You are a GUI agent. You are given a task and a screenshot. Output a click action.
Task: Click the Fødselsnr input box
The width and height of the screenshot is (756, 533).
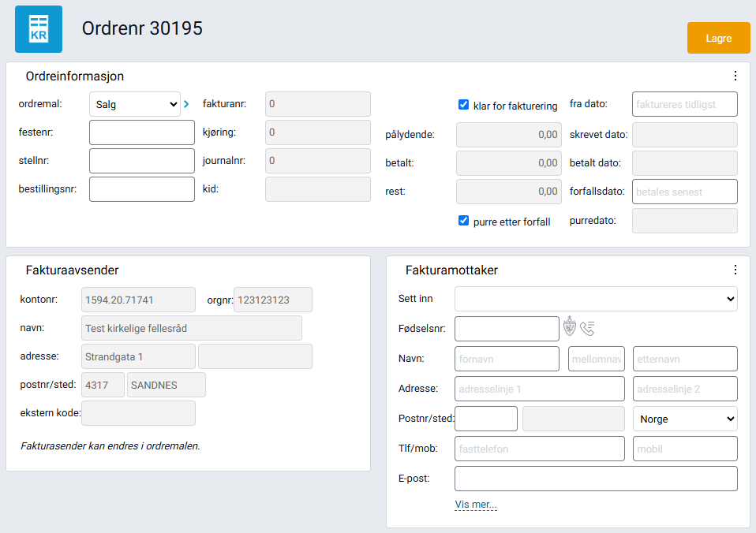click(x=507, y=329)
